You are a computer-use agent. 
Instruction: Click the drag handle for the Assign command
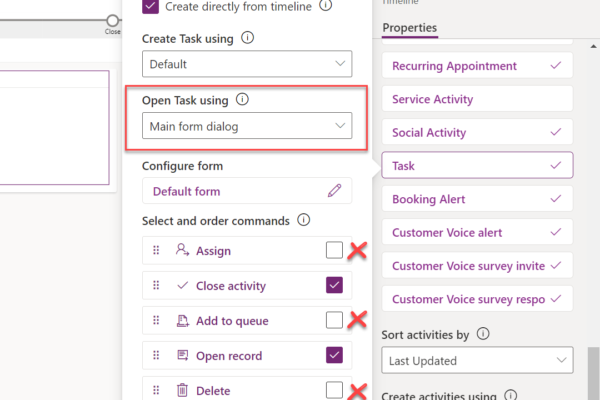156,251
